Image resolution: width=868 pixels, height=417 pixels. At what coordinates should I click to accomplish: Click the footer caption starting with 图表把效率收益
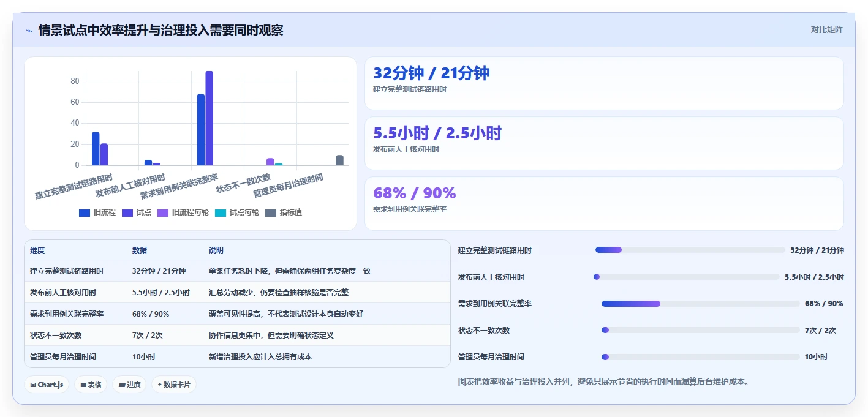(604, 381)
